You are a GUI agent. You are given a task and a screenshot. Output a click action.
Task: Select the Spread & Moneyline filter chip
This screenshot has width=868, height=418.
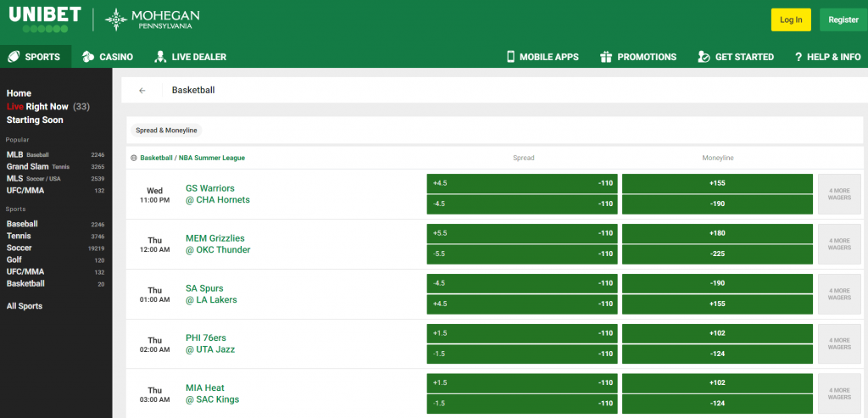[167, 131]
